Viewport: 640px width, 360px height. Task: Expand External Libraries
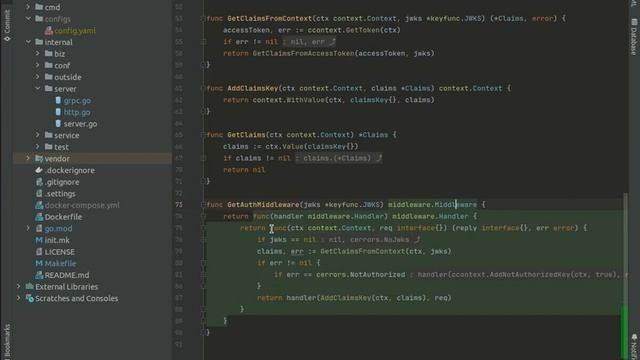coord(19,287)
